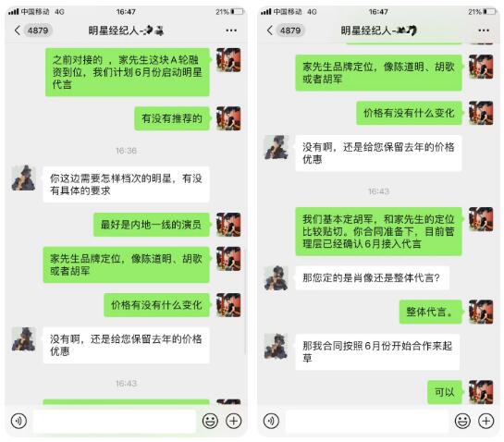Tap 4879 unread badge in left header
Viewport: 504px width, 442px height.
pyautogui.click(x=38, y=31)
